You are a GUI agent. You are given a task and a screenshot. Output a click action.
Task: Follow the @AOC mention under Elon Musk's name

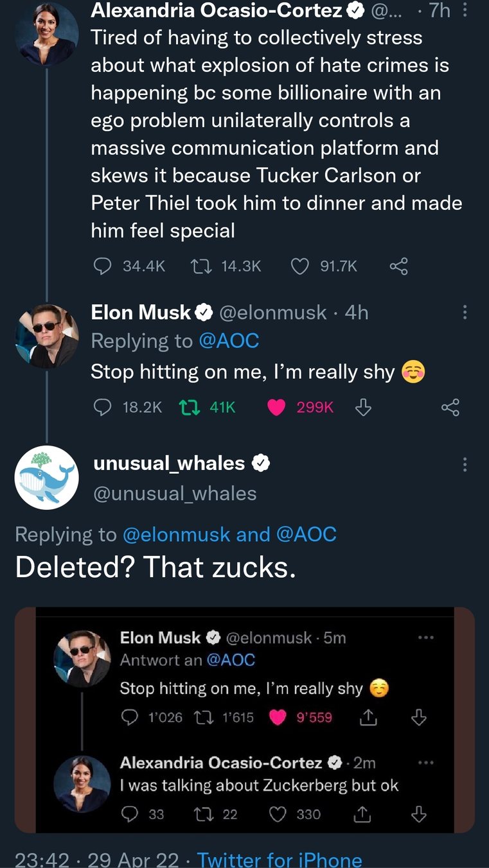pos(229,341)
